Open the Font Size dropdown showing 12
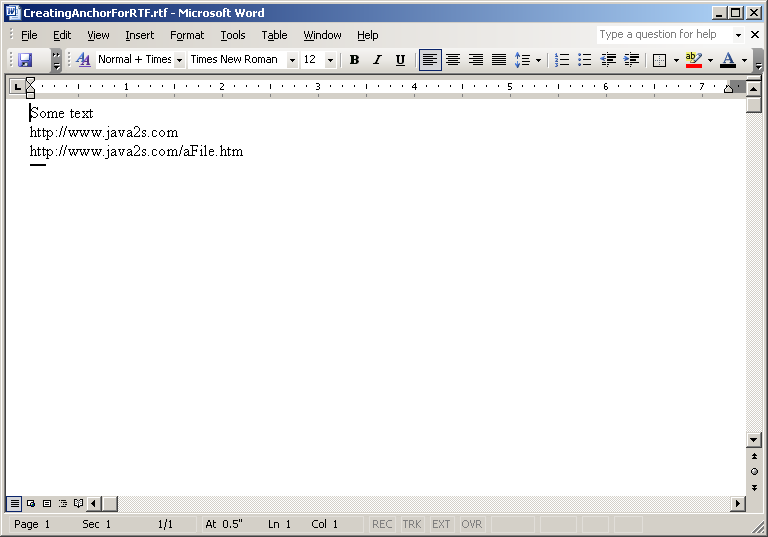The image size is (768, 537). click(x=331, y=60)
